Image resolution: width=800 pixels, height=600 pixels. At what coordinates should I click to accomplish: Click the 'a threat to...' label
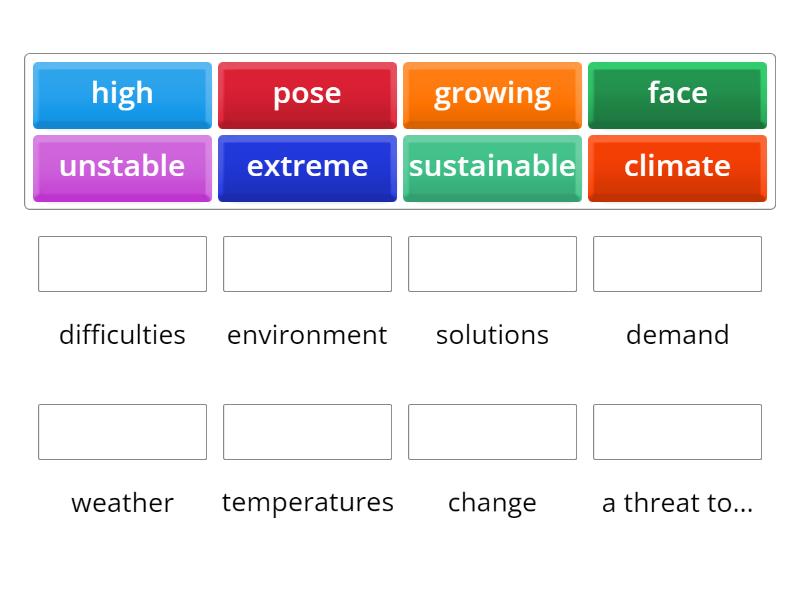(x=677, y=503)
